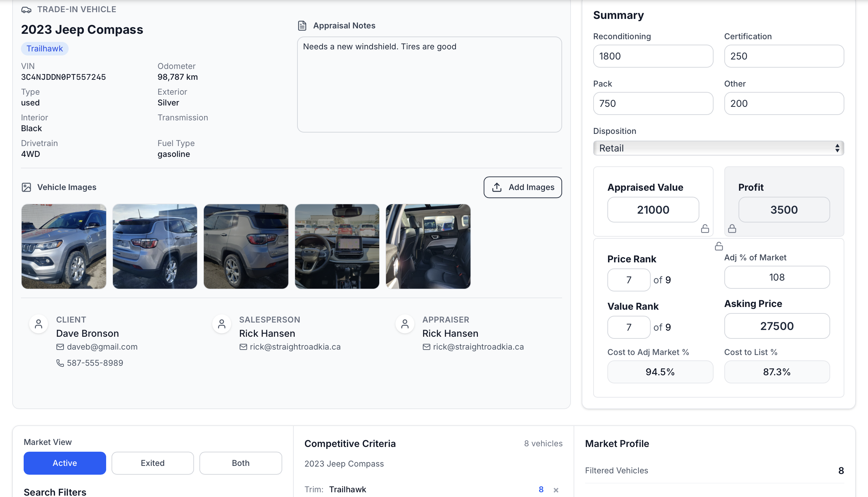868x497 pixels.
Task: Open the Disposition Retail dropdown
Action: tap(718, 148)
